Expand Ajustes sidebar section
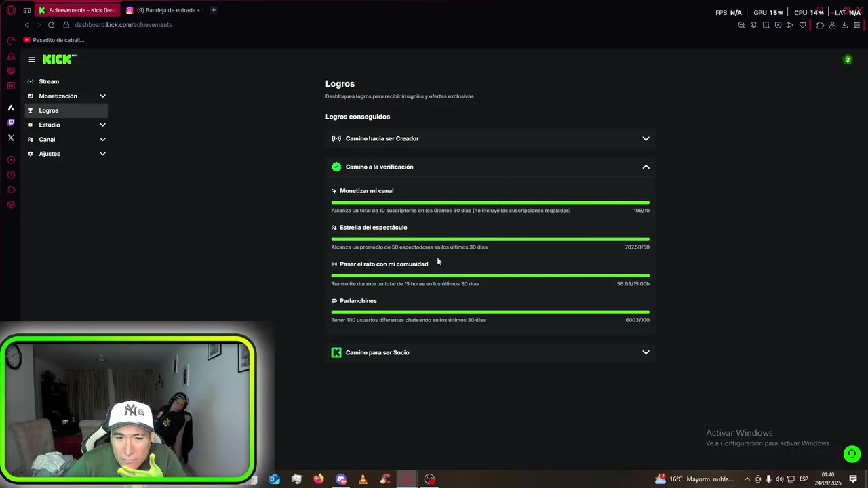 tap(66, 154)
